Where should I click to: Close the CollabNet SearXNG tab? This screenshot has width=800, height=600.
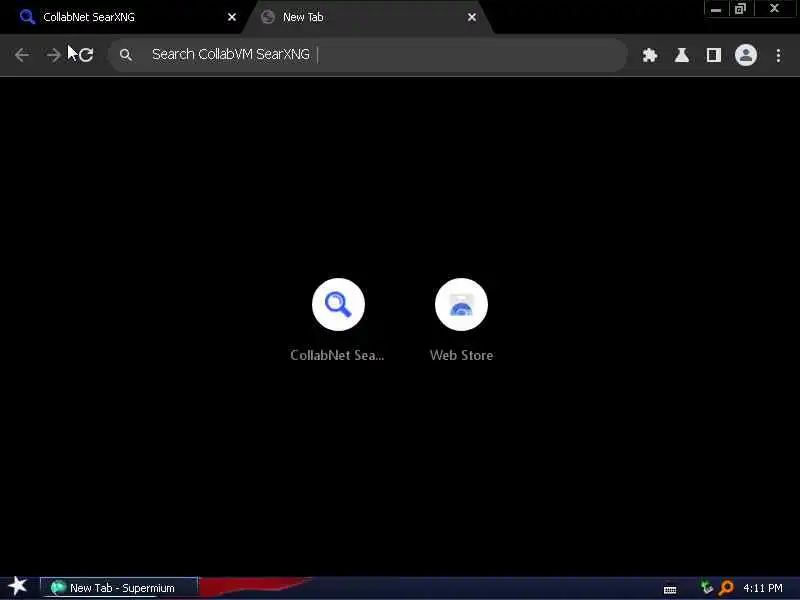pos(232,17)
